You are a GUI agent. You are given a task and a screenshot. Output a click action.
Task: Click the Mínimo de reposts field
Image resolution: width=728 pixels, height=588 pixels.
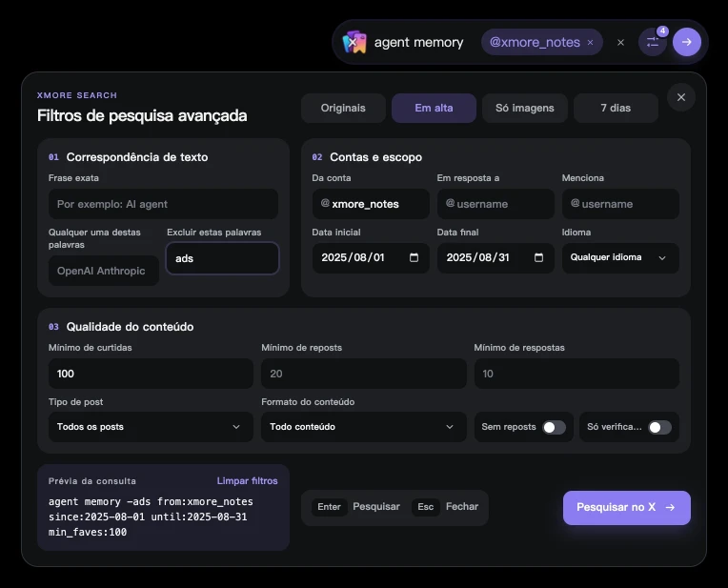tap(364, 374)
